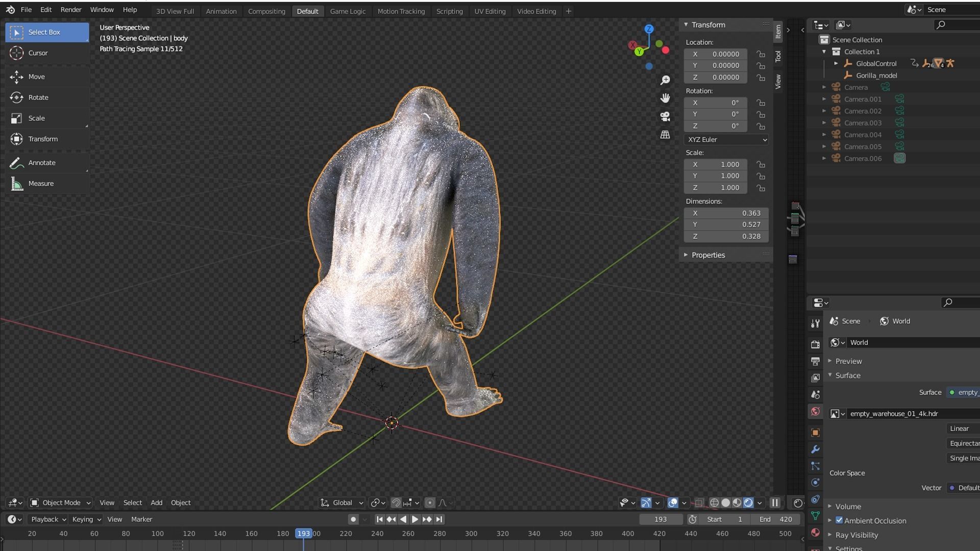This screenshot has width=980, height=551.
Task: Toggle viewport overlays display
Action: [673, 503]
